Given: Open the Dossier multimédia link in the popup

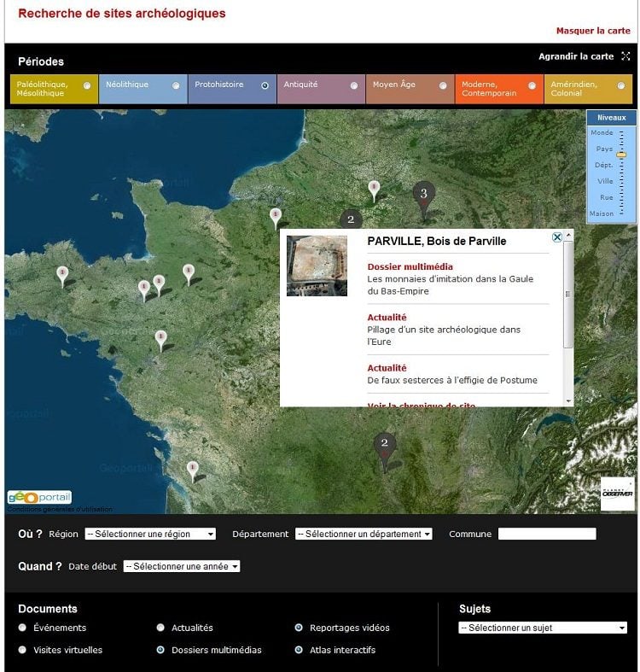Looking at the screenshot, I should coord(410,267).
